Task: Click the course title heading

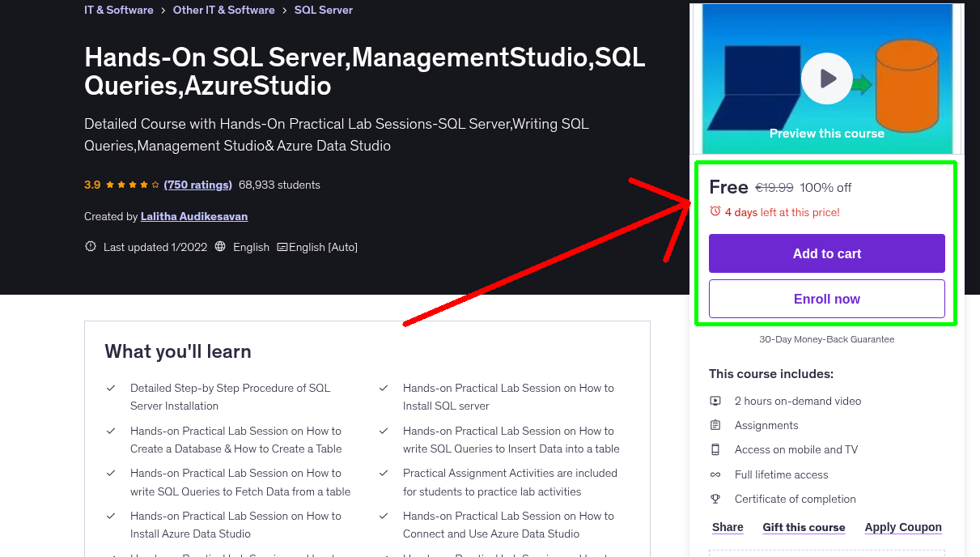Action: click(x=365, y=71)
